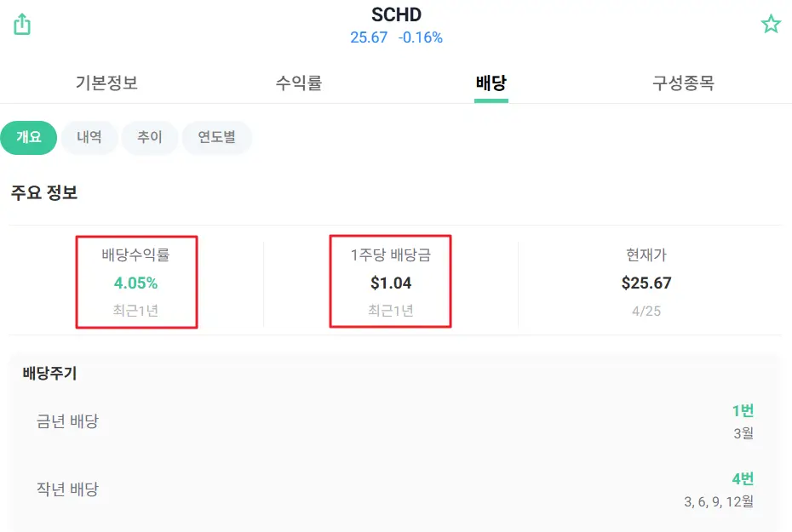The width and height of the screenshot is (792, 532).
Task: Open the 연도별 yearly chip
Action: pos(216,137)
